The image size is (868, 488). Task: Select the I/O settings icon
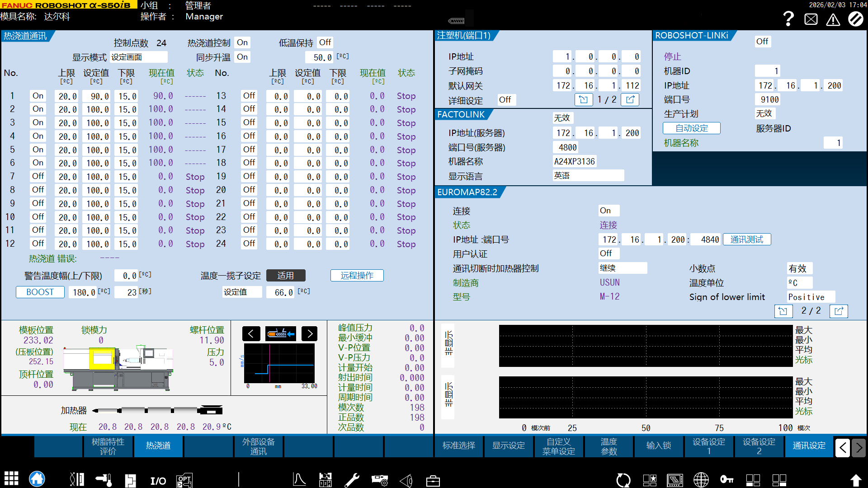coord(157,480)
